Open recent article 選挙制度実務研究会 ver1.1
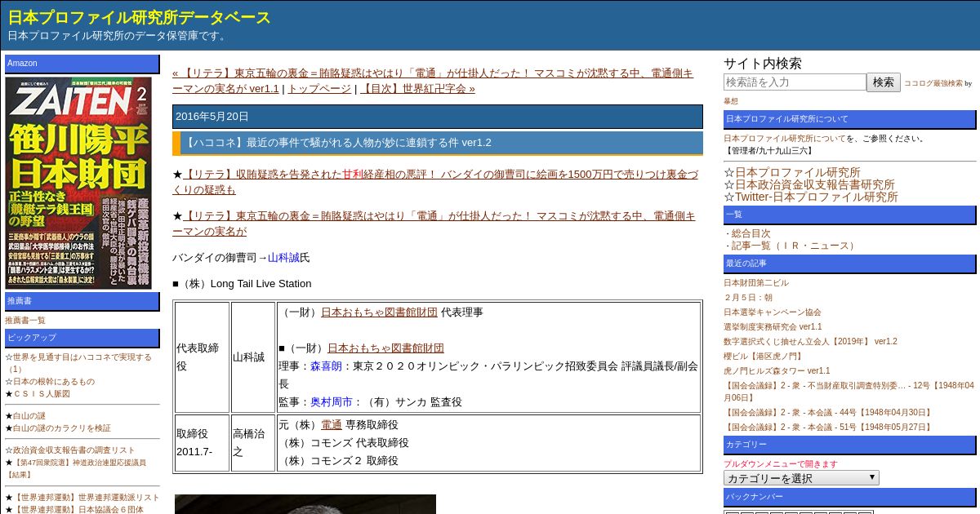 (x=773, y=327)
